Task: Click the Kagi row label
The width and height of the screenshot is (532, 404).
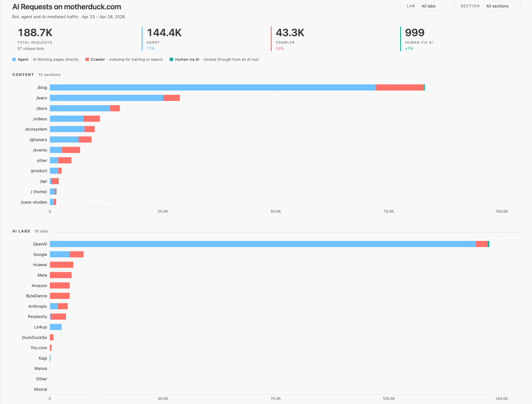Action: click(x=43, y=358)
